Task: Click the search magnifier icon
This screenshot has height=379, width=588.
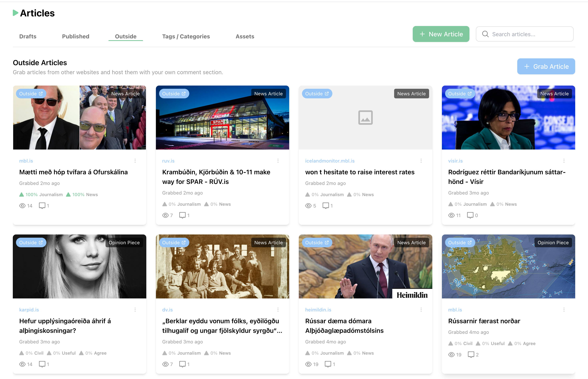Action: [485, 34]
